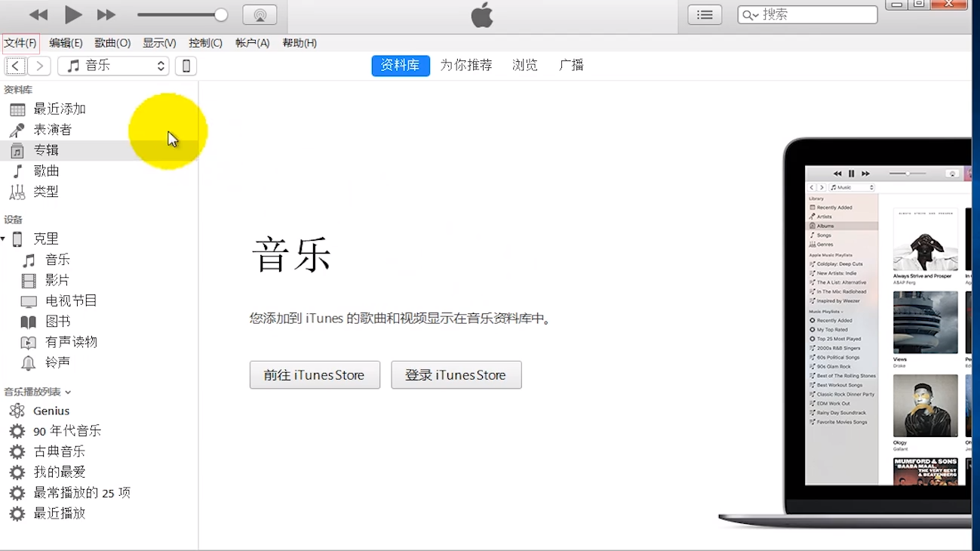
Task: Open the 帐户(A) menu
Action: [x=252, y=43]
